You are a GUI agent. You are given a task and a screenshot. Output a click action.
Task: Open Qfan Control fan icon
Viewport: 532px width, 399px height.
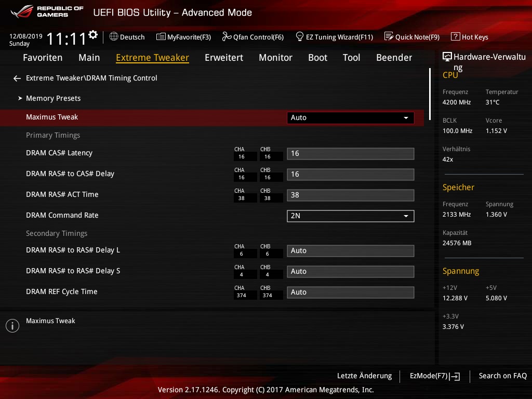click(227, 37)
